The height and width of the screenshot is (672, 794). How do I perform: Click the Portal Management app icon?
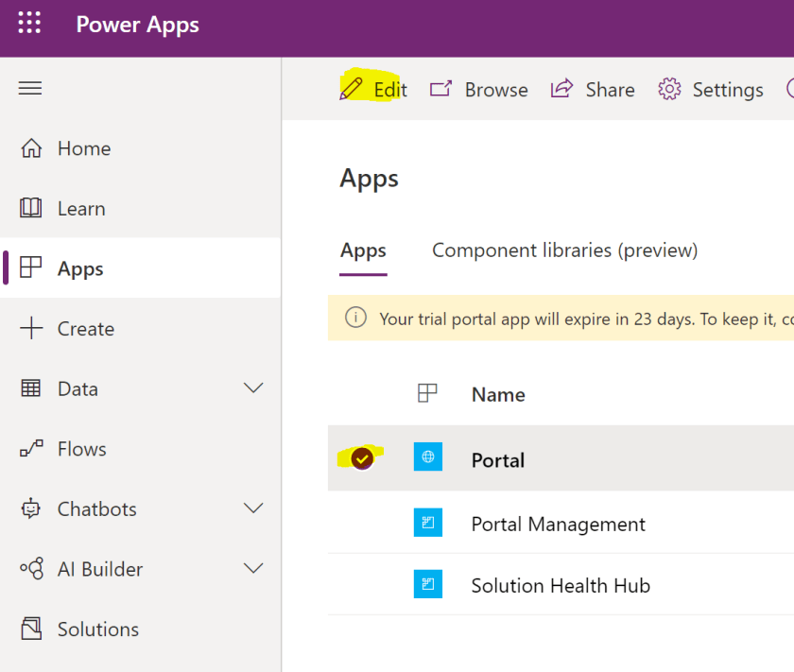pyautogui.click(x=429, y=523)
